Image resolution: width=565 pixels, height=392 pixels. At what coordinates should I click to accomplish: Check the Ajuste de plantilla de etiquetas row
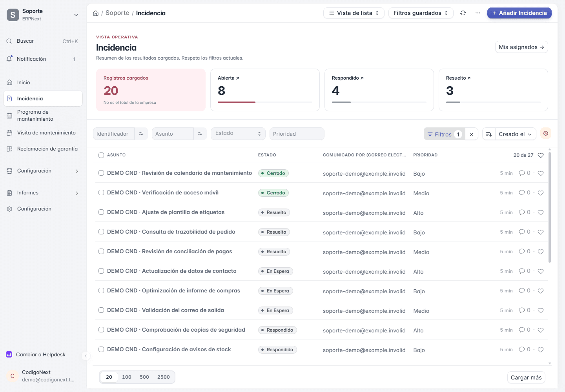[x=101, y=212]
